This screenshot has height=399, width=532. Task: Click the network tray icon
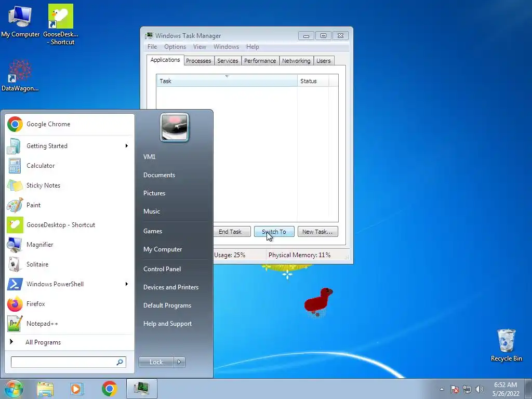pos(467,389)
